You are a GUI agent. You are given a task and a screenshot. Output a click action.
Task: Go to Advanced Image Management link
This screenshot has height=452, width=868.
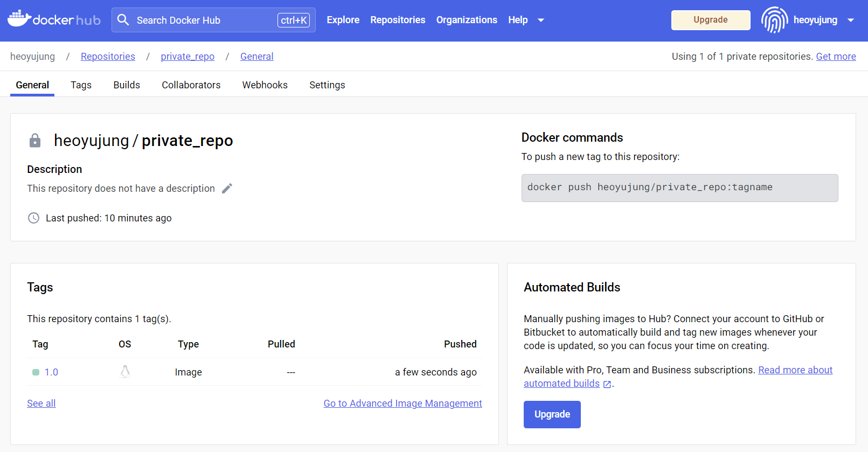tap(402, 404)
